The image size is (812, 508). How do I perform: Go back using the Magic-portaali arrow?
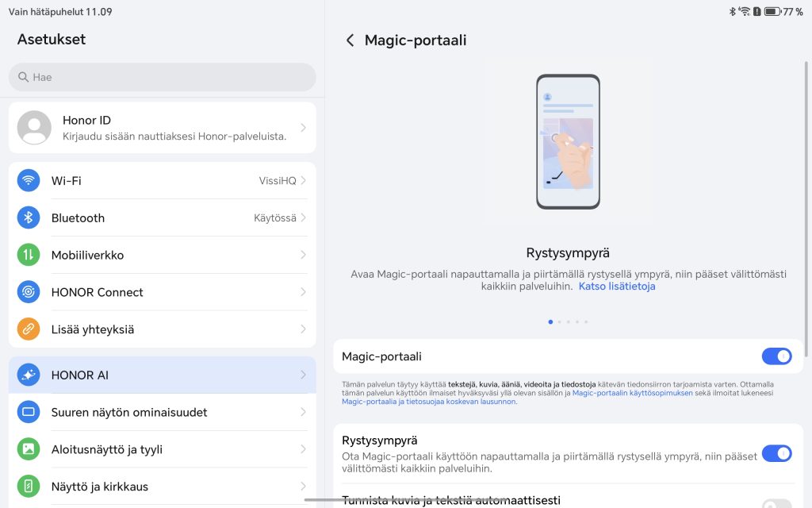[x=350, y=40]
